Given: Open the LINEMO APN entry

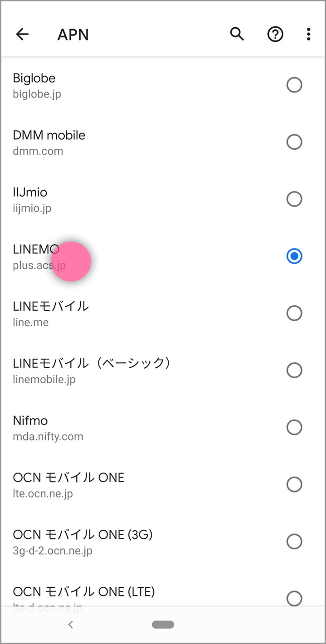Looking at the screenshot, I should click(x=136, y=257).
